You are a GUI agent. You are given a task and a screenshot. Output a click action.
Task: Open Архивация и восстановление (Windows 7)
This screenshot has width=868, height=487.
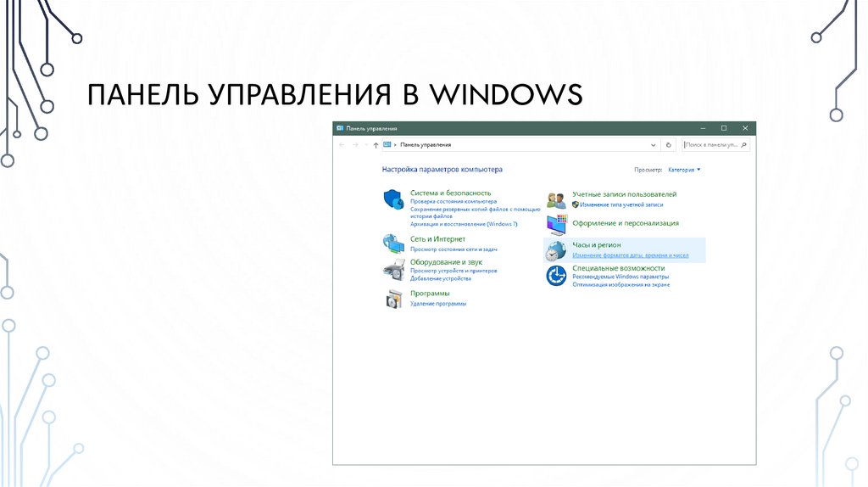(x=464, y=224)
